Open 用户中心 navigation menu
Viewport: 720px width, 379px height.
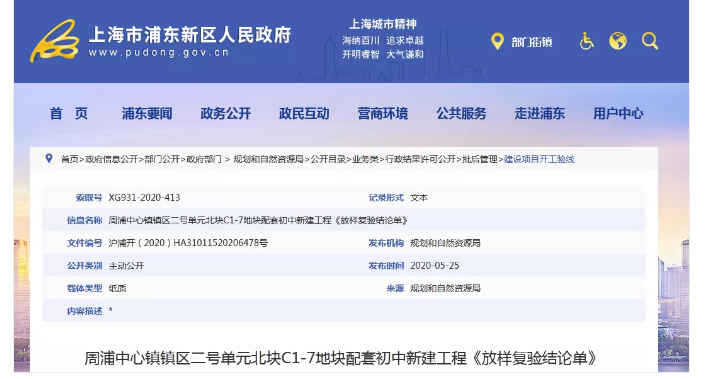tap(618, 113)
